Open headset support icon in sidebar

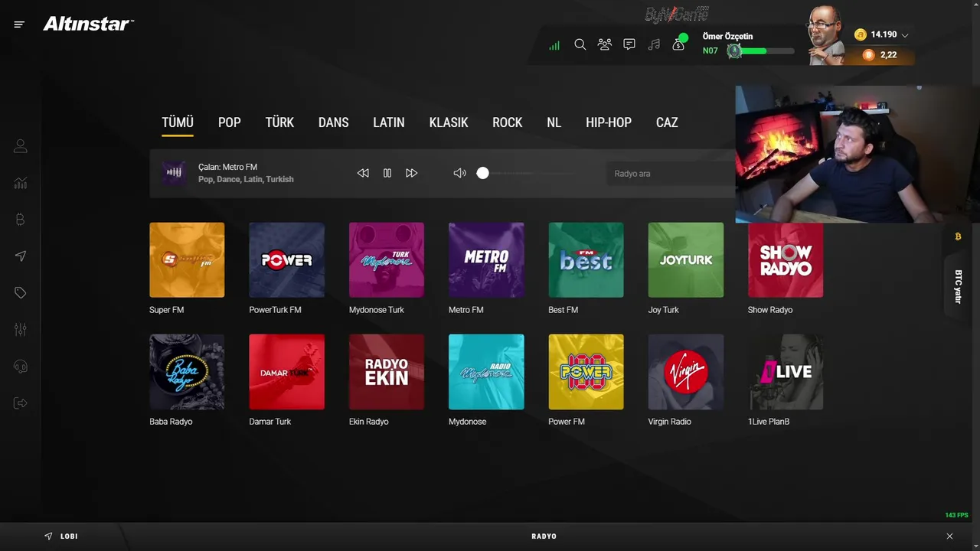pyautogui.click(x=21, y=367)
